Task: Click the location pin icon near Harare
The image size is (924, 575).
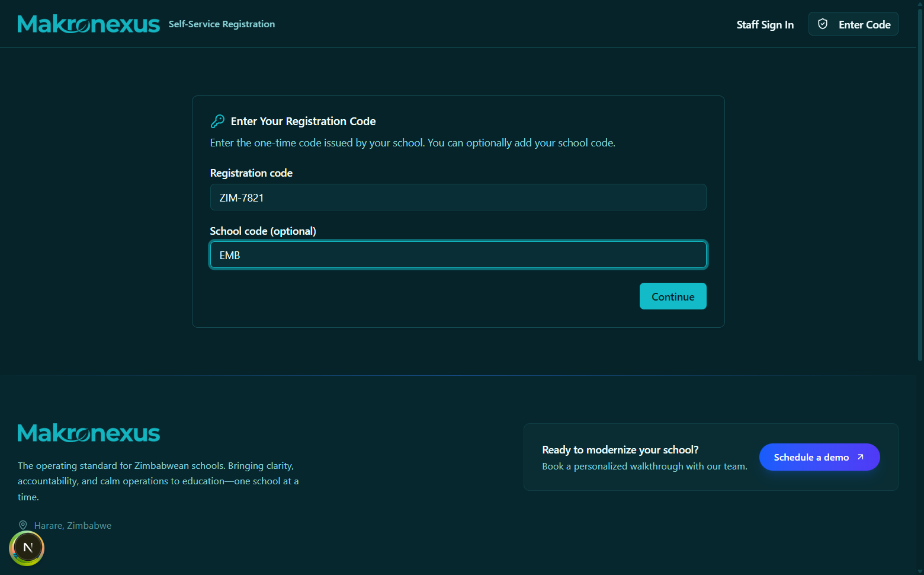Action: click(x=23, y=525)
